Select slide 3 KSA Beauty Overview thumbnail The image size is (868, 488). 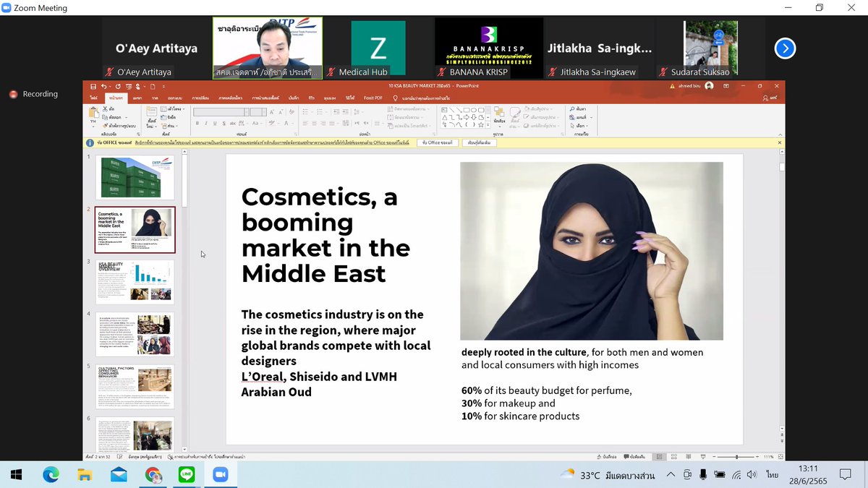135,281
